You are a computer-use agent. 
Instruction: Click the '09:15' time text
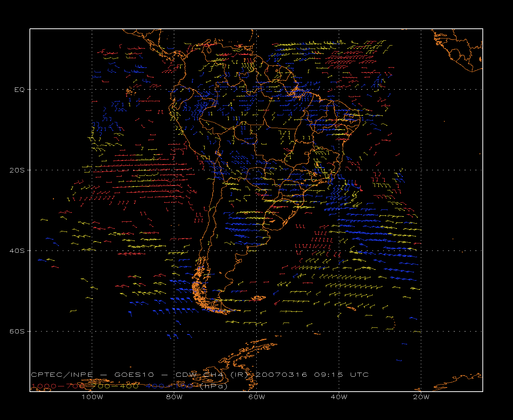pos(328,374)
